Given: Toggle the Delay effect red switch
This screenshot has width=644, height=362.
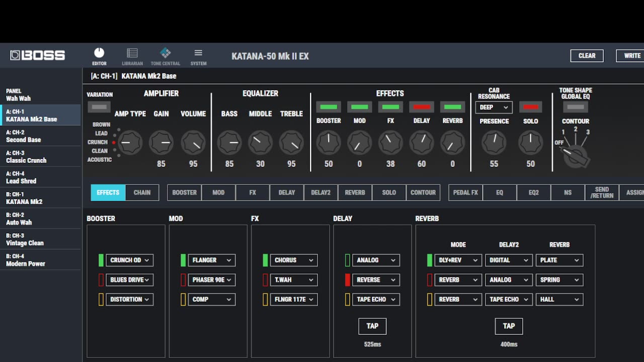Looking at the screenshot, I should [422, 107].
